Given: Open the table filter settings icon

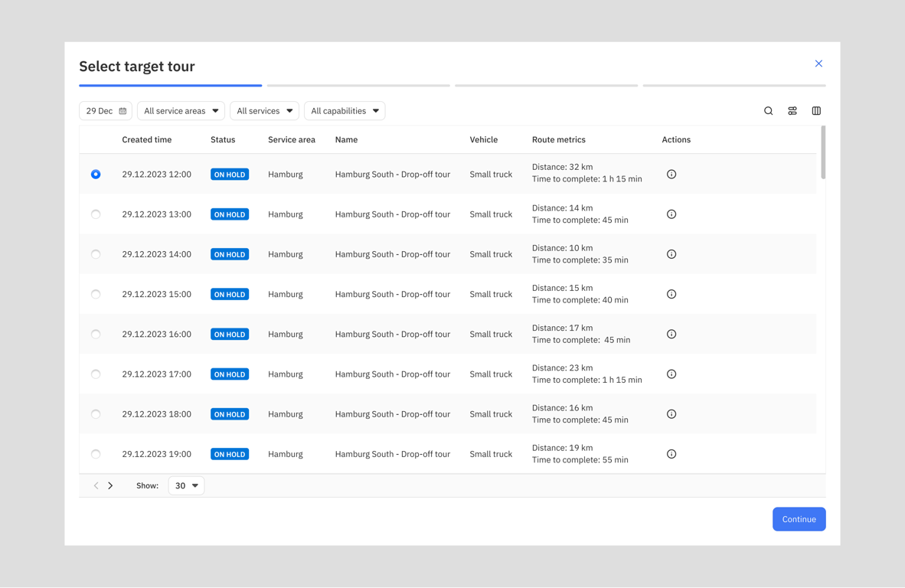Looking at the screenshot, I should click(792, 111).
